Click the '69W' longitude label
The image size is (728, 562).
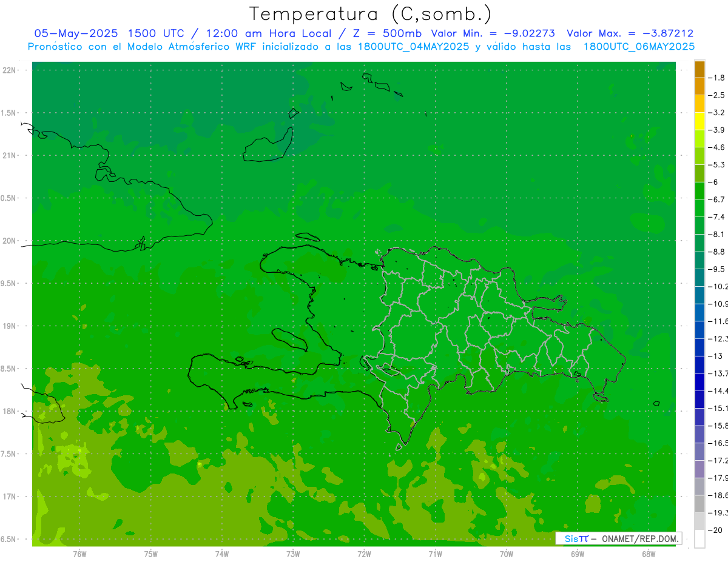coord(577,554)
